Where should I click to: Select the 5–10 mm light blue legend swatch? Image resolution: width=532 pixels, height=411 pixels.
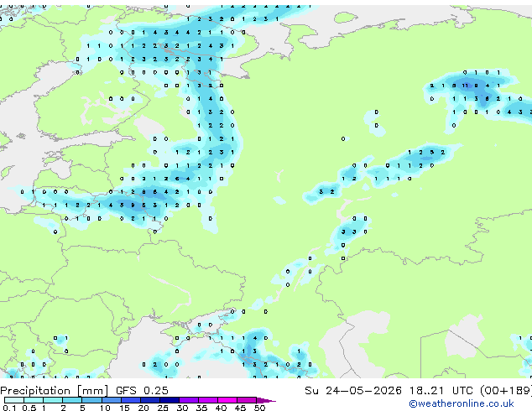click(x=91, y=400)
